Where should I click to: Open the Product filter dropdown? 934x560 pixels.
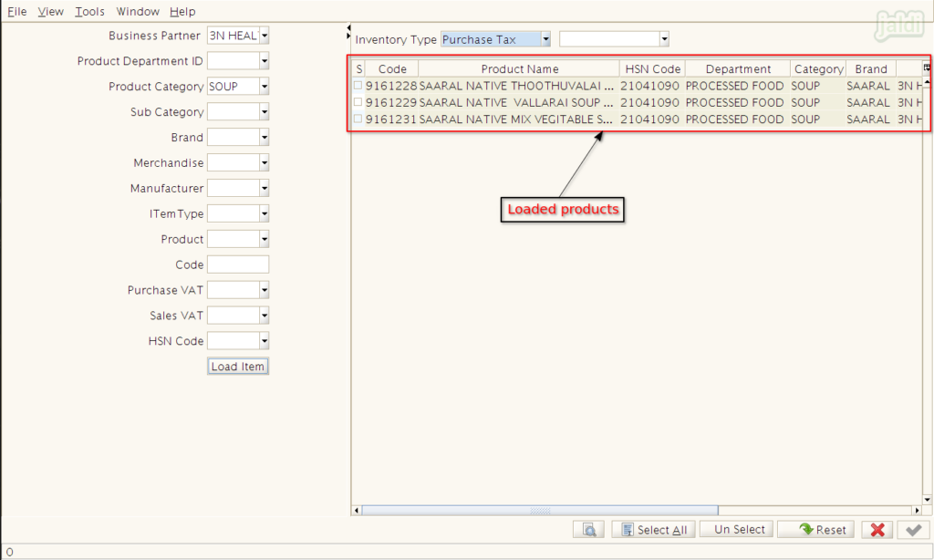click(x=265, y=240)
